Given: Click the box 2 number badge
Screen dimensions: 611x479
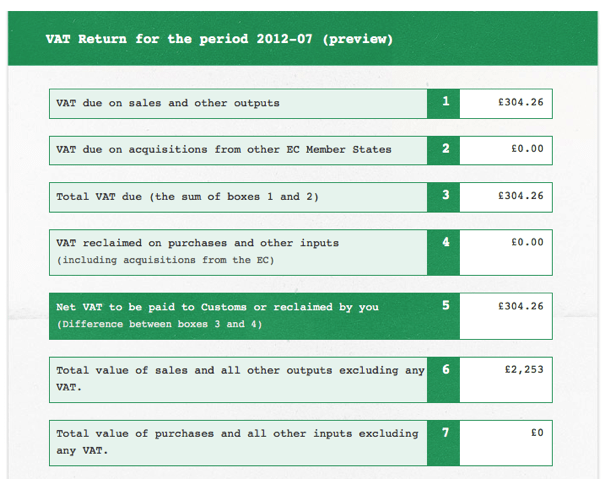Looking at the screenshot, I should click(x=444, y=150).
